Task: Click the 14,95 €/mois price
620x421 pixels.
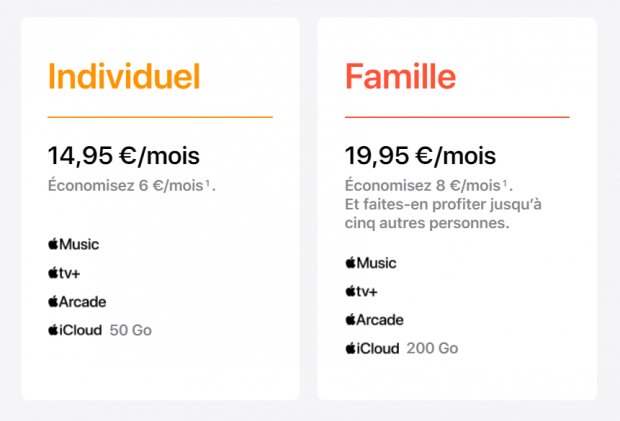Action: (x=124, y=155)
